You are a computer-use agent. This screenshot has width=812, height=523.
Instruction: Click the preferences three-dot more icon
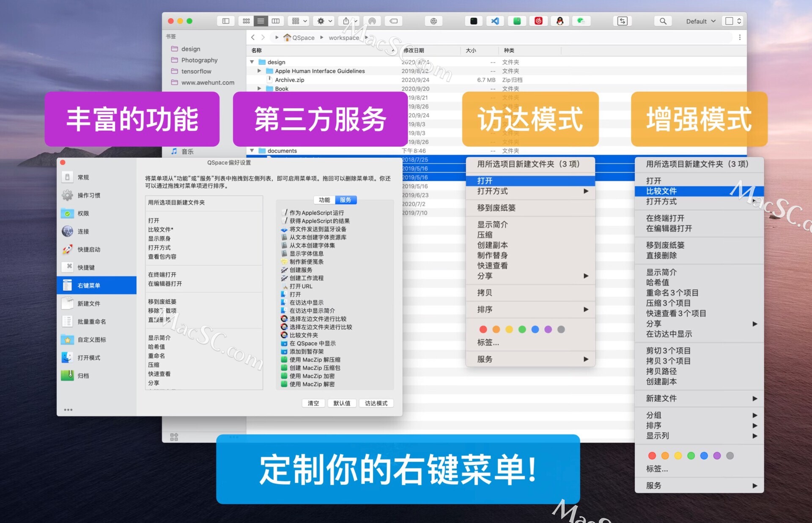tap(68, 410)
